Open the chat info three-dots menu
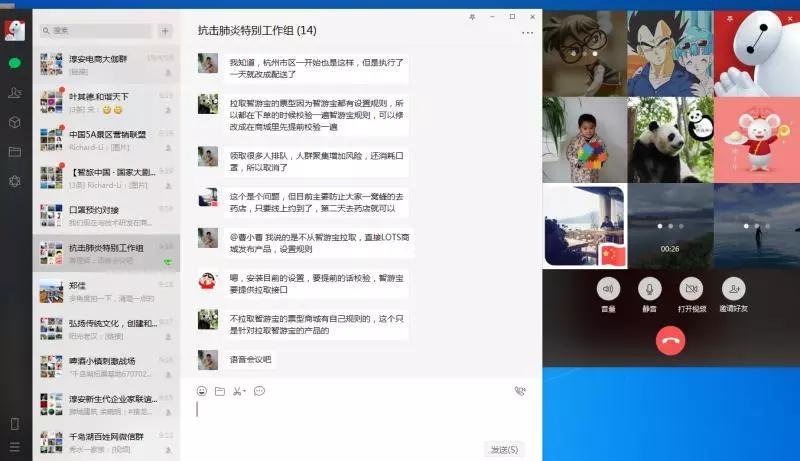 tap(528, 33)
